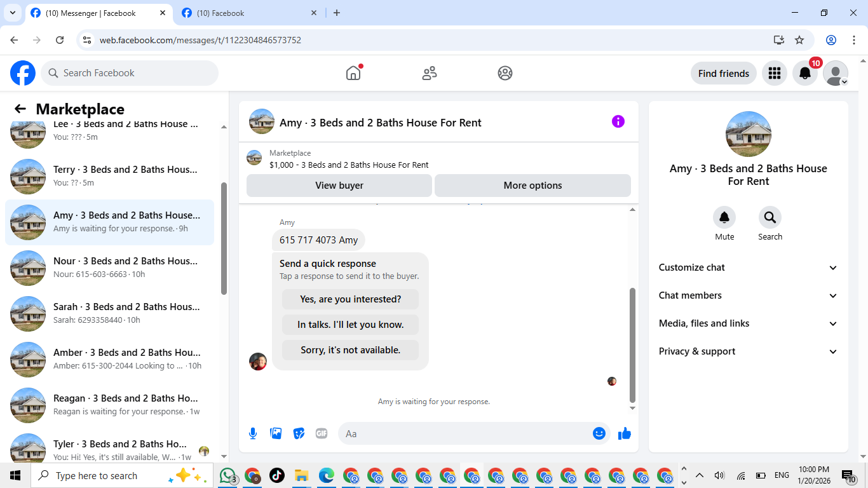This screenshot has width=868, height=488.
Task: Expand Media, files and links section
Action: (x=749, y=323)
